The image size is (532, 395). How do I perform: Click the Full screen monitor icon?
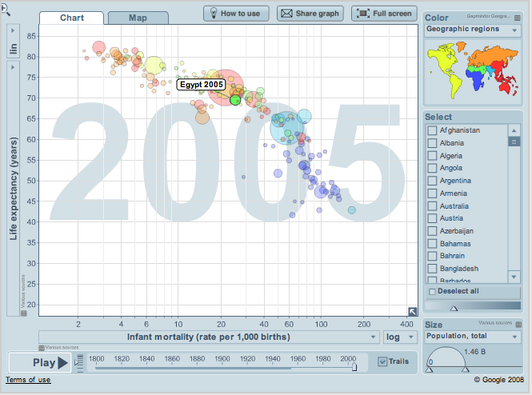[362, 13]
